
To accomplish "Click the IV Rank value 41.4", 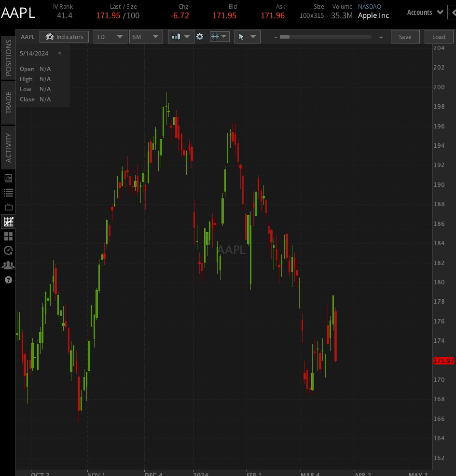I will pos(65,15).
